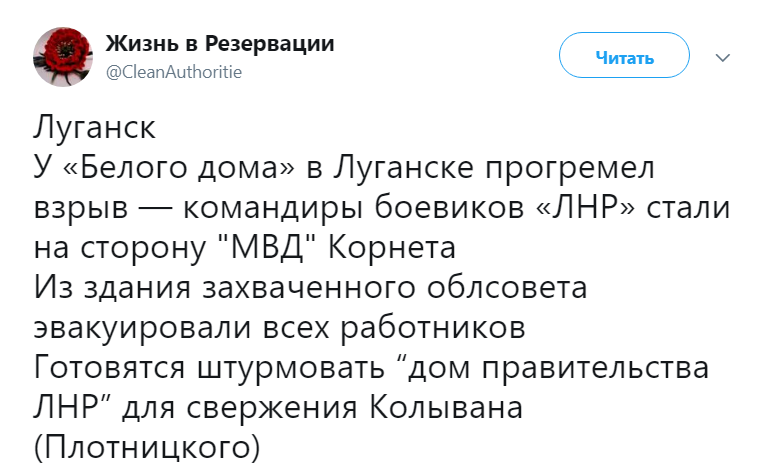Expand the tweet options chevron
This screenshot has width=779, height=470.
coord(724,57)
